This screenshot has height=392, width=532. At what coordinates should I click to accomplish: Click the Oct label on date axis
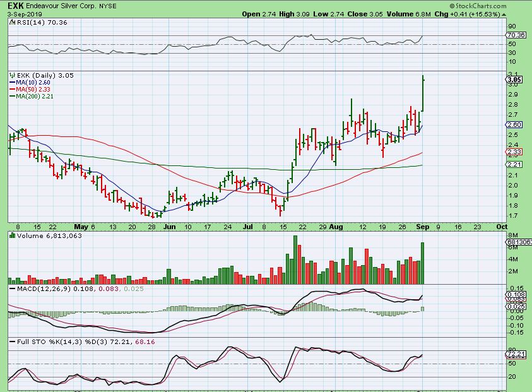[502, 227]
